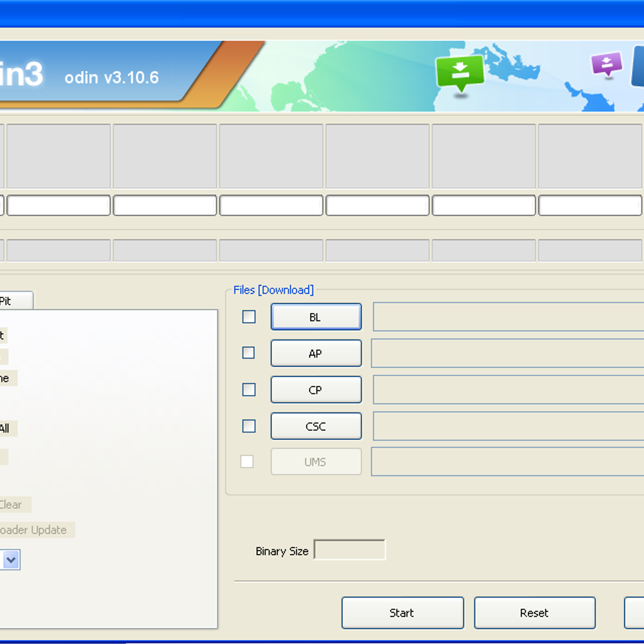Click the Binary Size value box
Image resolution: width=644 pixels, height=644 pixels.
coord(349,550)
